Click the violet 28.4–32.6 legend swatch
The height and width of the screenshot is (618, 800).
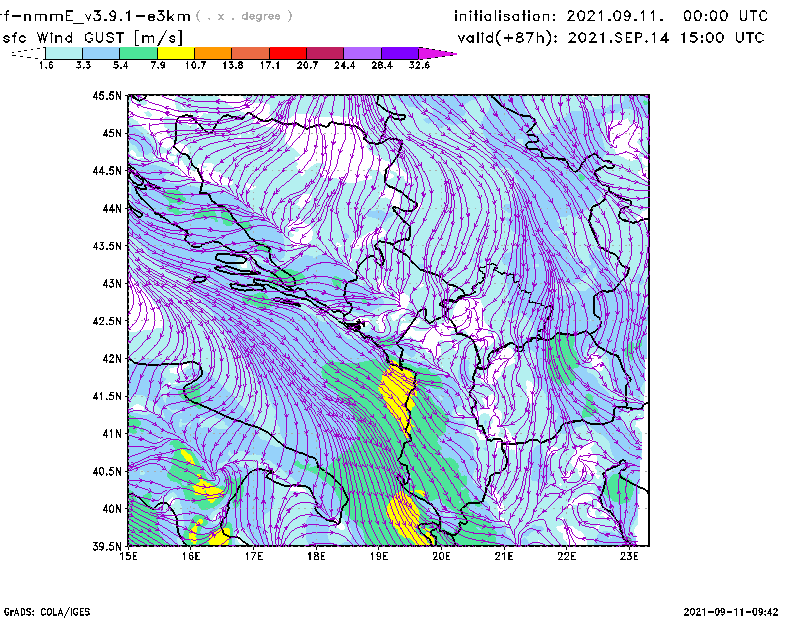point(399,53)
